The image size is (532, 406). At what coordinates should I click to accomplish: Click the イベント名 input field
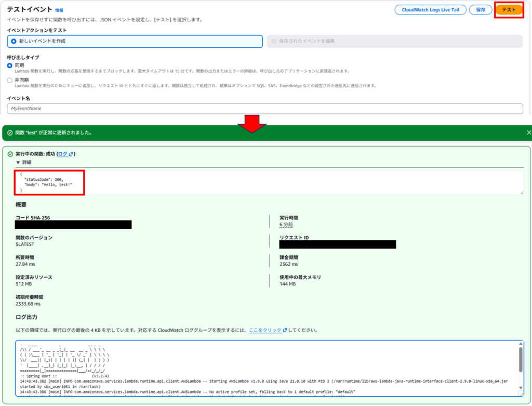coord(265,109)
